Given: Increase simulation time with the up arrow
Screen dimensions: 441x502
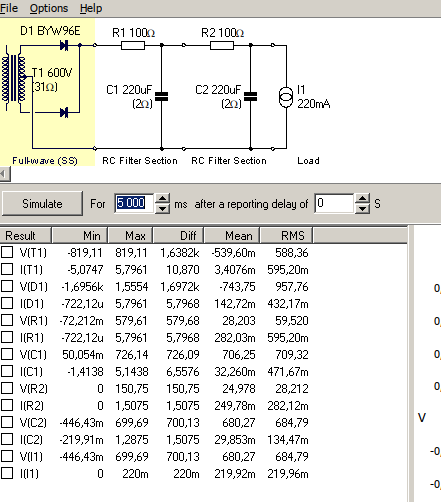Looking at the screenshot, I should 162,199.
